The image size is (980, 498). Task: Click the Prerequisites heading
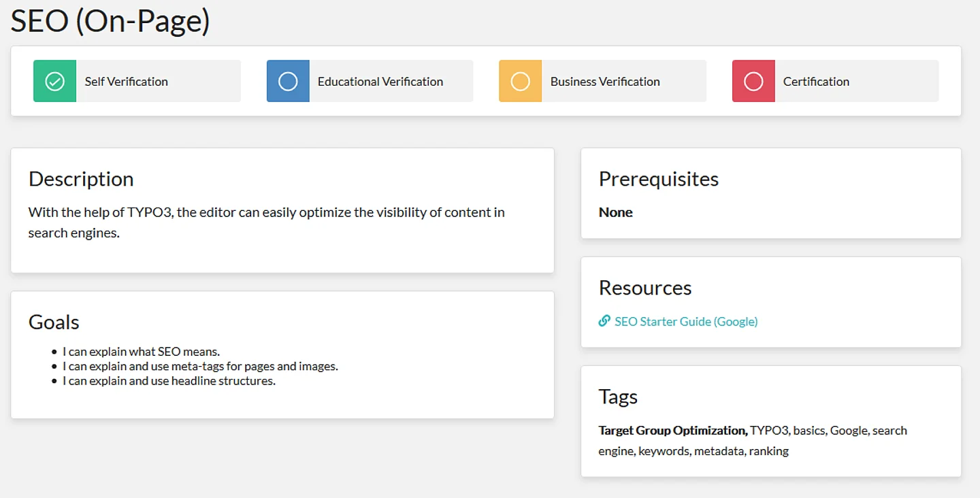658,179
